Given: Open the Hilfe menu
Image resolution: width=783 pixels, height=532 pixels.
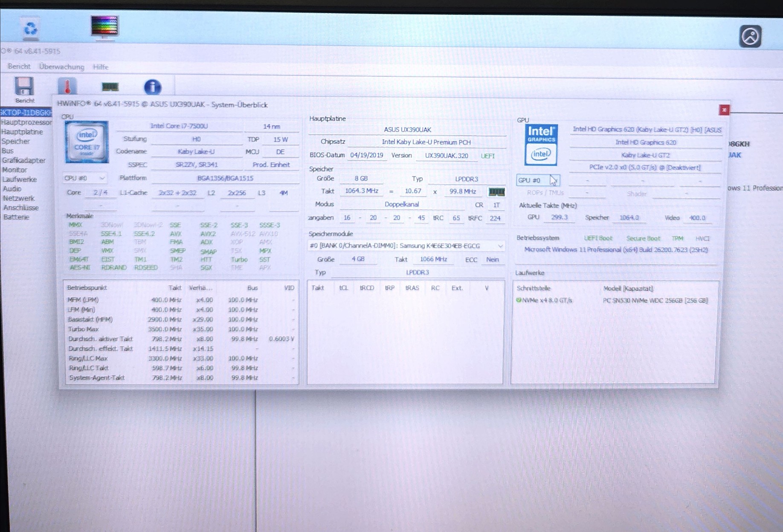Looking at the screenshot, I should (x=101, y=67).
